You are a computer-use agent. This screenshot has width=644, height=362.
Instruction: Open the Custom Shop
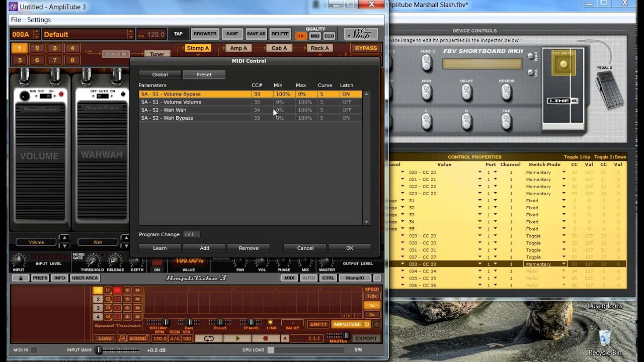(361, 34)
